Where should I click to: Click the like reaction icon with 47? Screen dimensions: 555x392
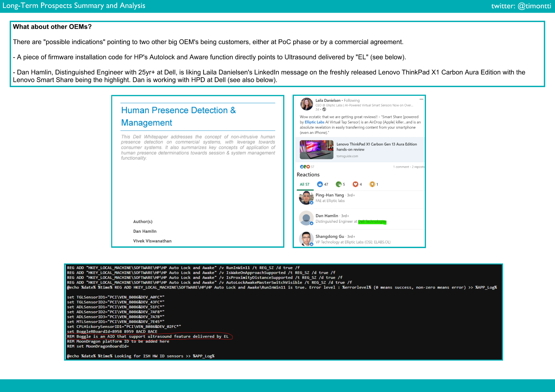tap(320, 184)
